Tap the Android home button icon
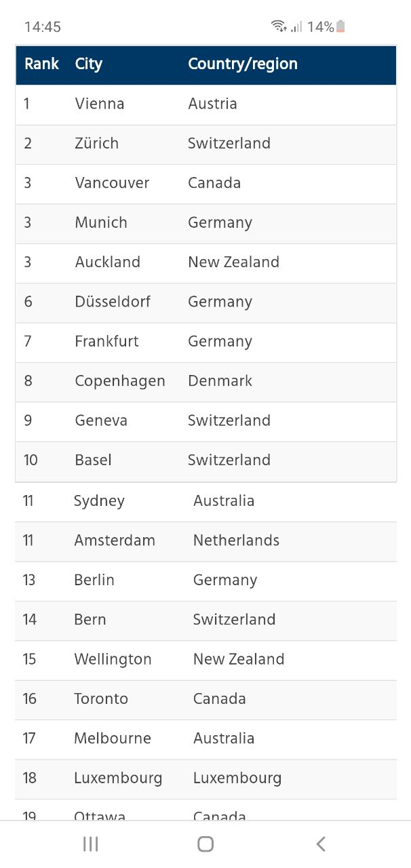This screenshot has height=868, width=411. 206,844
